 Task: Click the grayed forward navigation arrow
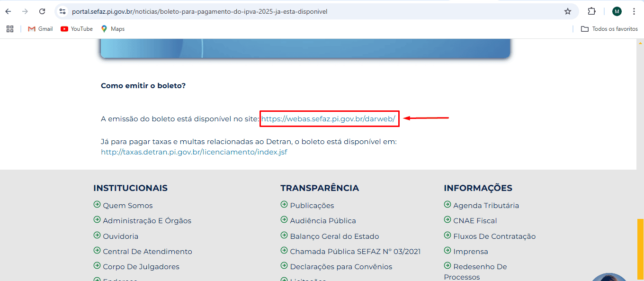[25, 11]
